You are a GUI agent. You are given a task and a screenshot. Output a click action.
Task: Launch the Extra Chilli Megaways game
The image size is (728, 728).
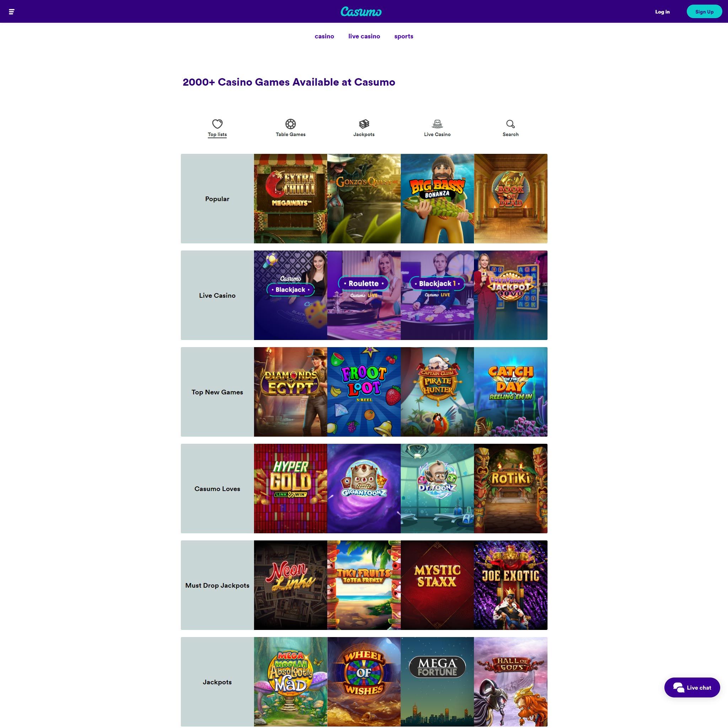(x=291, y=199)
